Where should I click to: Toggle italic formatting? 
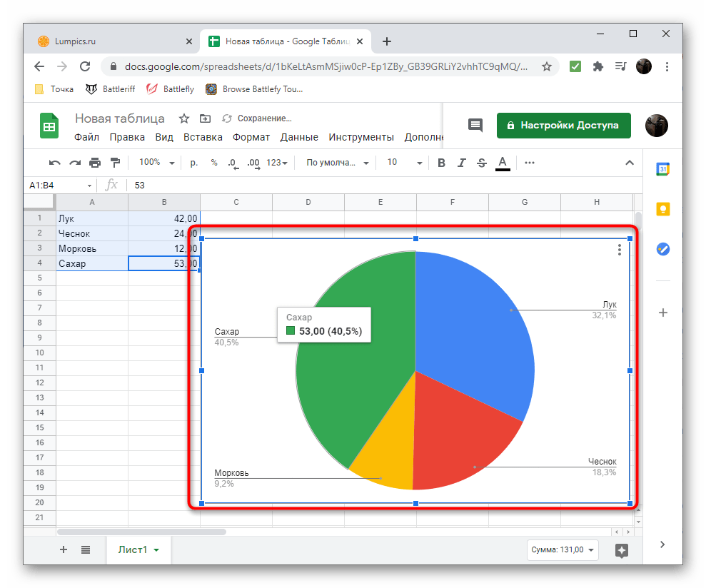coord(461,163)
